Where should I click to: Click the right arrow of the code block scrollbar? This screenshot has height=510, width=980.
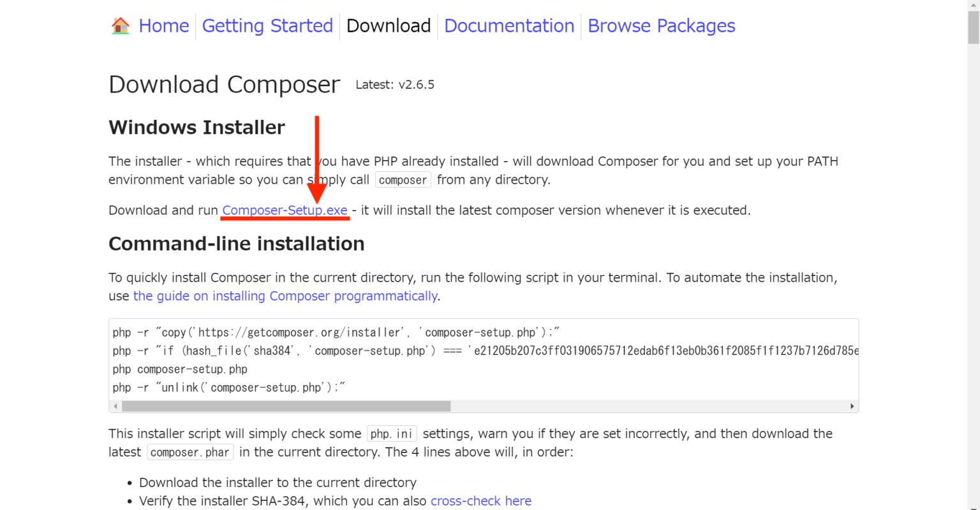pos(852,405)
